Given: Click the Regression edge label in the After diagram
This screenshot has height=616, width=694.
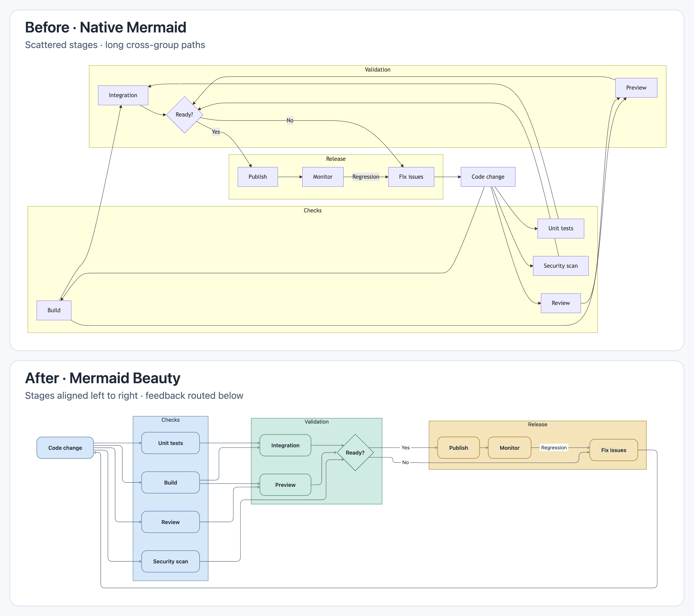Looking at the screenshot, I should click(x=554, y=447).
